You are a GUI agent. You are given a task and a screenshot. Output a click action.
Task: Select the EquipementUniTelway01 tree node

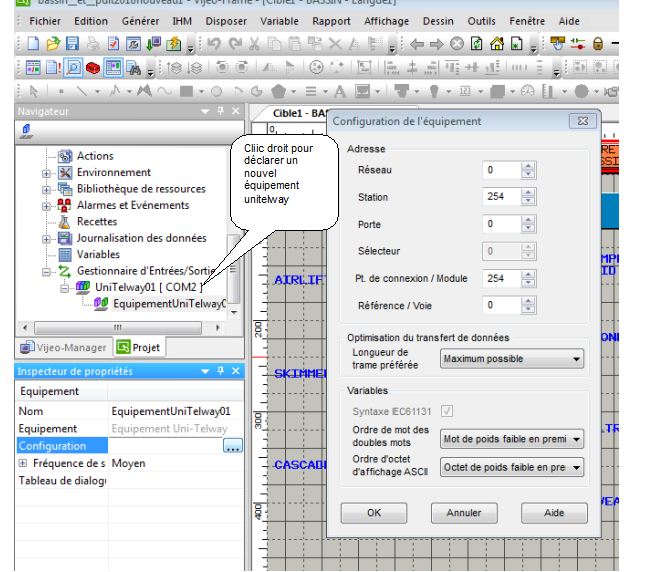point(168,303)
